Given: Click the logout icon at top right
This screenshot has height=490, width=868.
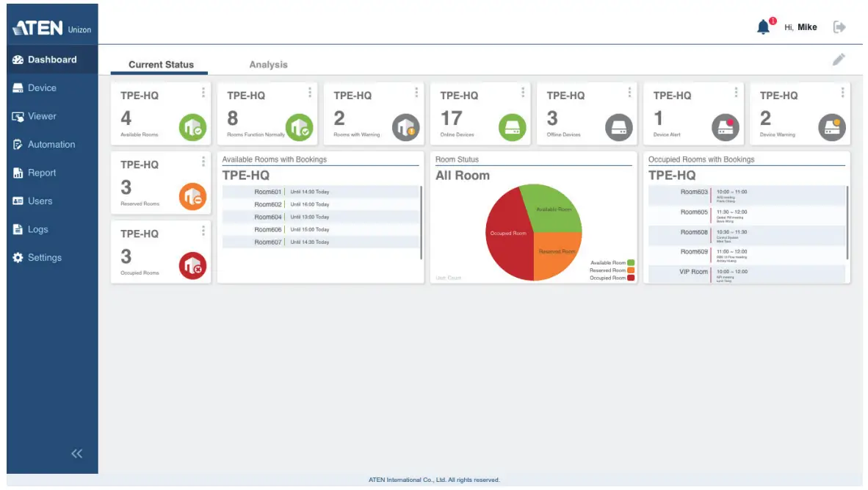Looking at the screenshot, I should coord(839,26).
